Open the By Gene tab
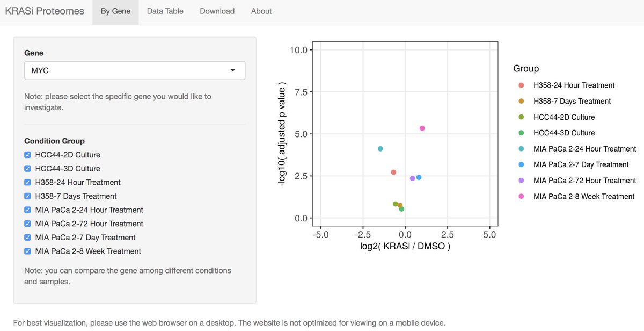644x331 pixels. [x=115, y=11]
